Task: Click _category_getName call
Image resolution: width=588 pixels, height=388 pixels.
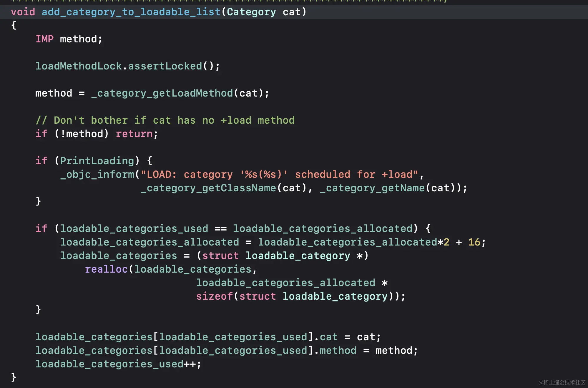Action: tap(372, 188)
